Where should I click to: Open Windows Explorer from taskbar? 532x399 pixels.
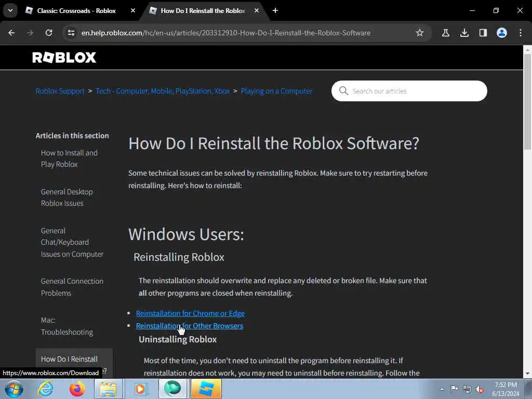point(108,389)
